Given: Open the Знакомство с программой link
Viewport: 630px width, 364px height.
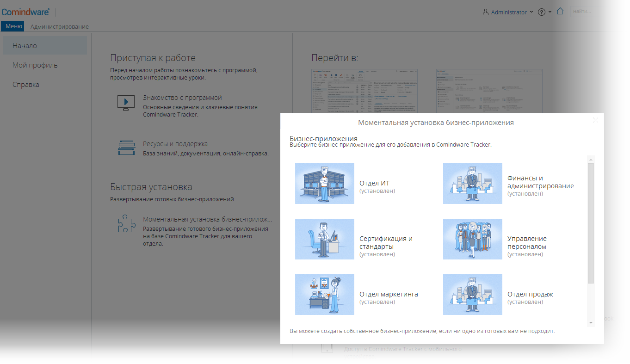Looking at the screenshot, I should (182, 98).
